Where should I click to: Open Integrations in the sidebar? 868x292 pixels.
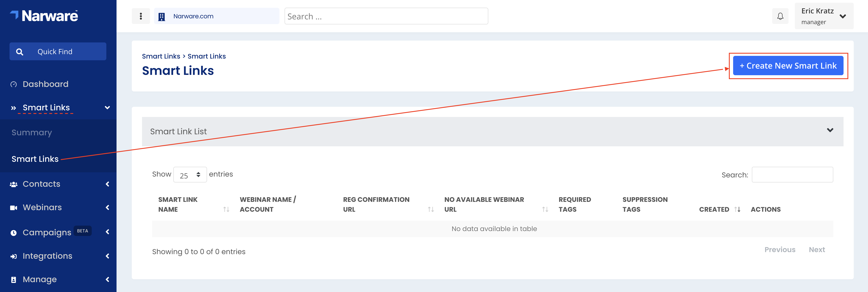point(48,256)
